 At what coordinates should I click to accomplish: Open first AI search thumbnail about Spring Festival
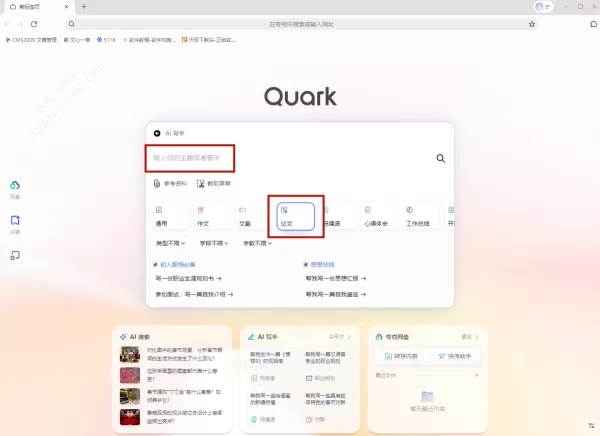pyautogui.click(x=130, y=354)
